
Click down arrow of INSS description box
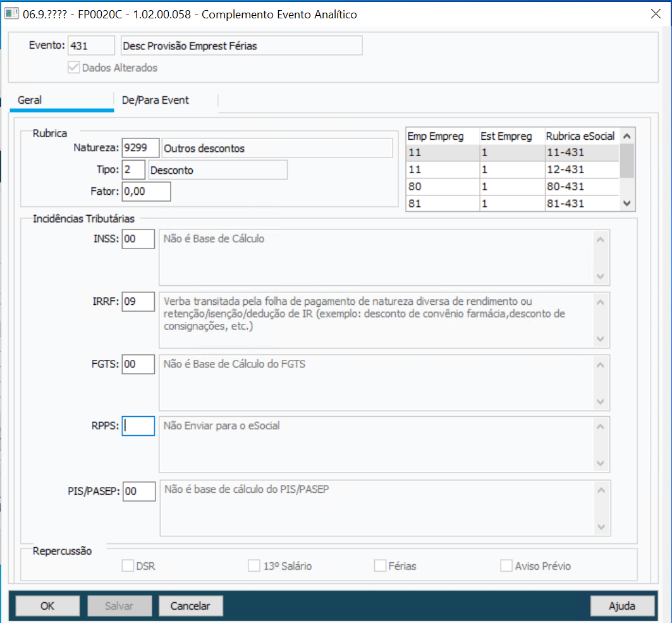click(x=601, y=276)
